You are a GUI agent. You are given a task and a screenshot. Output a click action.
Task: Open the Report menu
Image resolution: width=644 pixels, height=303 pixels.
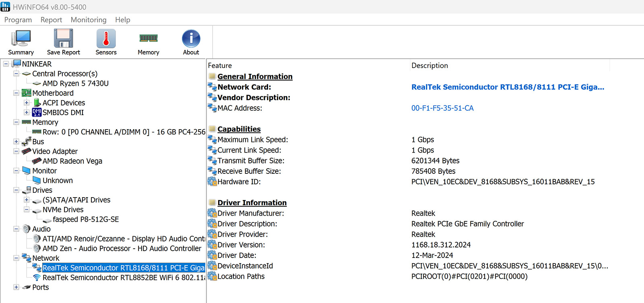51,20
